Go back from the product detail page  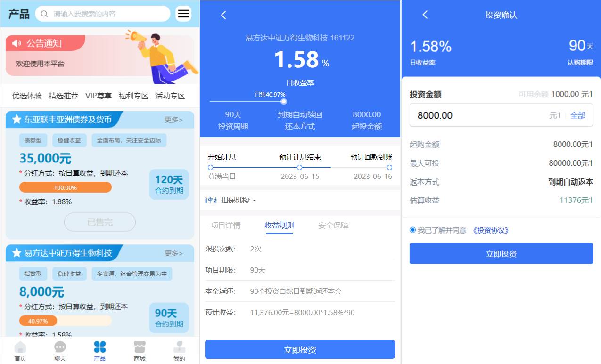(223, 15)
